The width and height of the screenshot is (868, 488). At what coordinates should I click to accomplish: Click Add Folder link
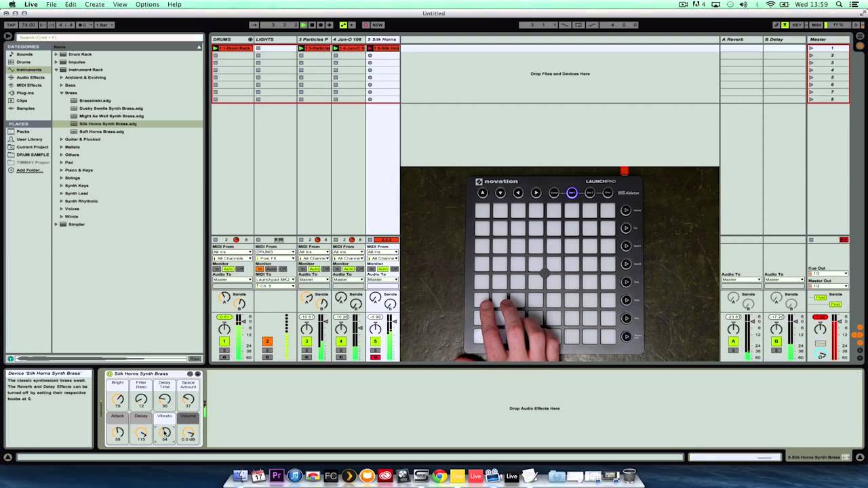(29, 170)
